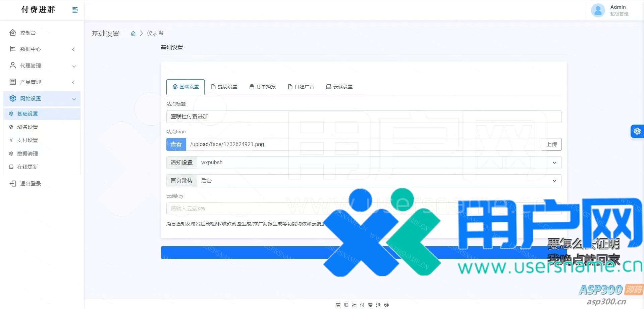Open 数据清理 in the sidebar submenu
This screenshot has height=309, width=644.
pyautogui.click(x=28, y=154)
